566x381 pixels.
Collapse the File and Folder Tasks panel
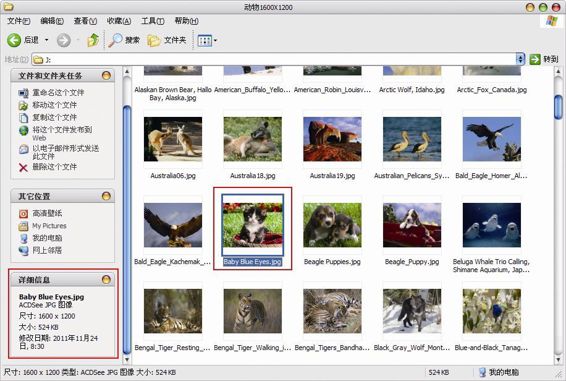[x=106, y=75]
